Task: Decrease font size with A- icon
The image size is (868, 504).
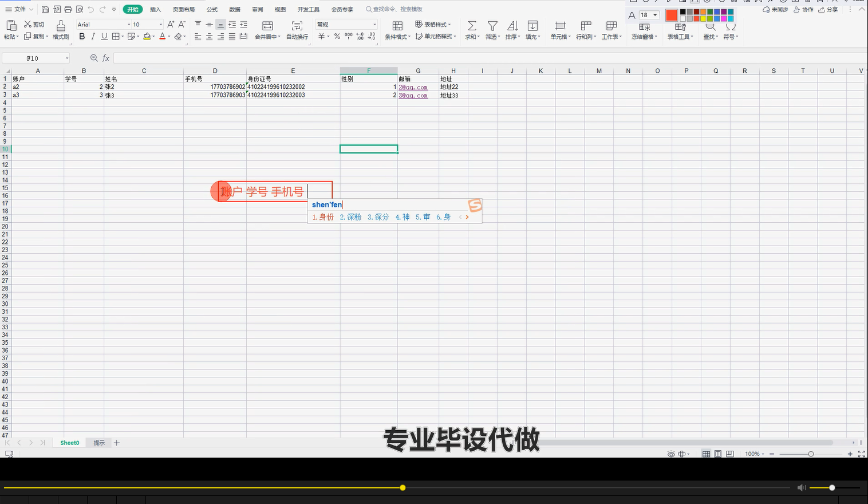Action: point(182,24)
